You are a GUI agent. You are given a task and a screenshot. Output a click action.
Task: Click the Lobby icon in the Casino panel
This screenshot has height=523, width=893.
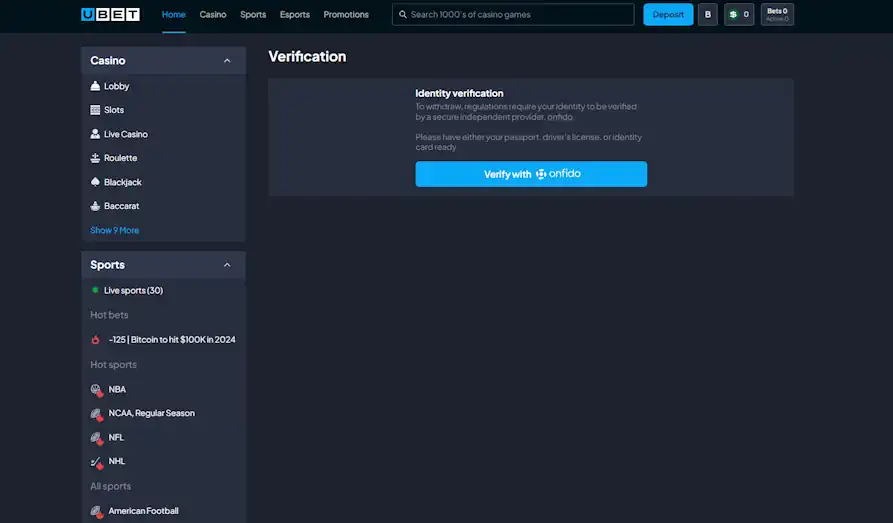(x=95, y=86)
